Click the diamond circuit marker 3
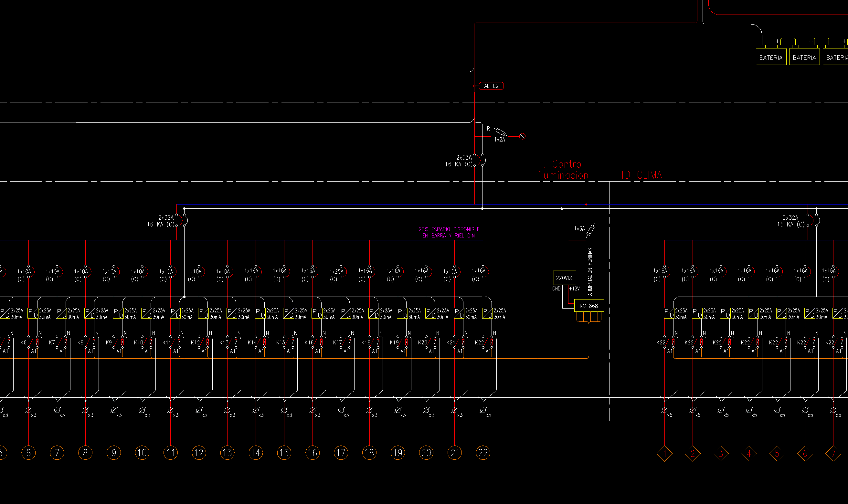The image size is (848, 504). pyautogui.click(x=721, y=453)
